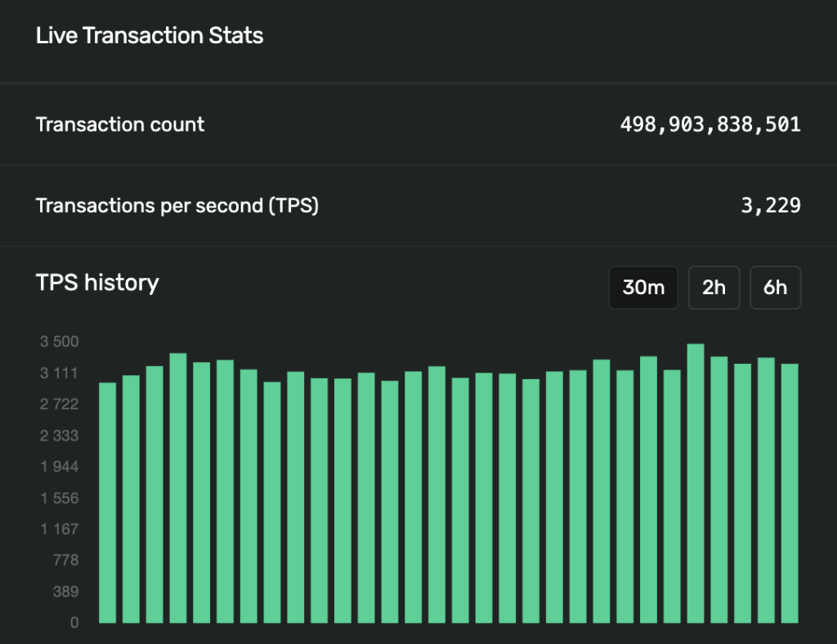Viewport: 837px width, 644px height.
Task: Click the 2 333 axis label
Action: click(59, 436)
